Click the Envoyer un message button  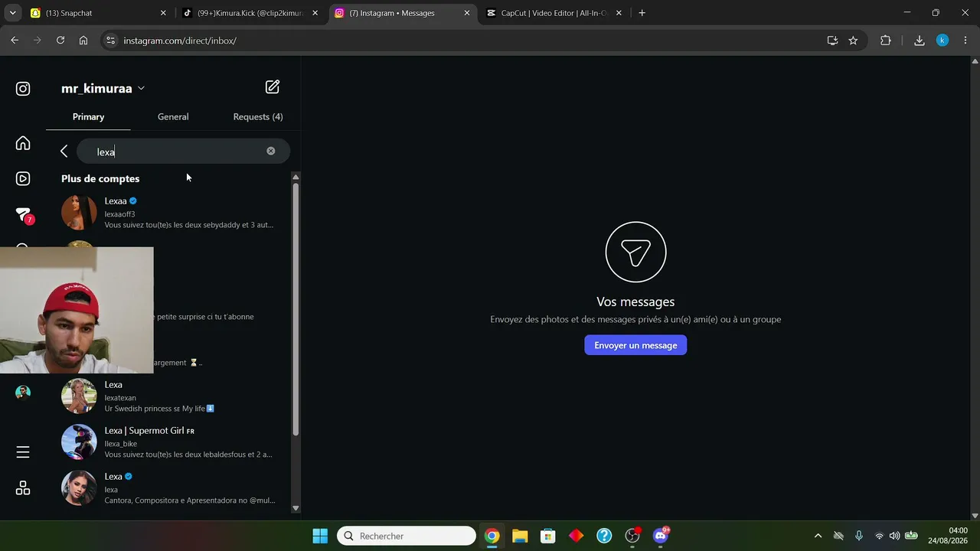(x=635, y=345)
